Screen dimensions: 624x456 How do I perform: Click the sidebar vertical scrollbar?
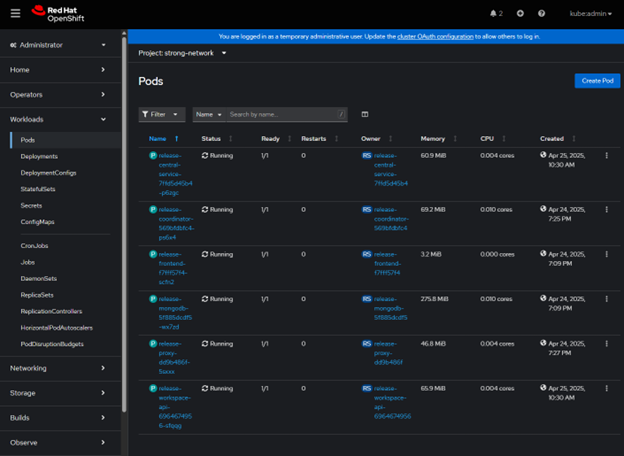tap(124, 223)
